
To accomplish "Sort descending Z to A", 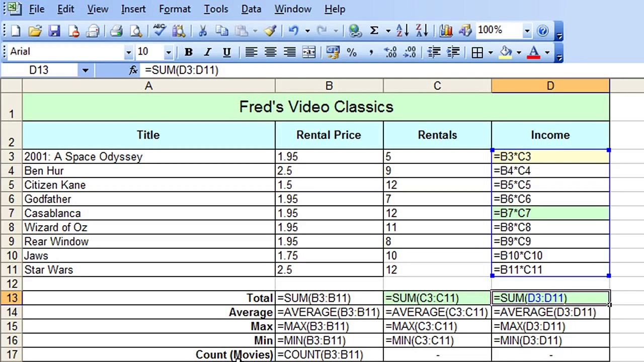I will click(x=422, y=31).
